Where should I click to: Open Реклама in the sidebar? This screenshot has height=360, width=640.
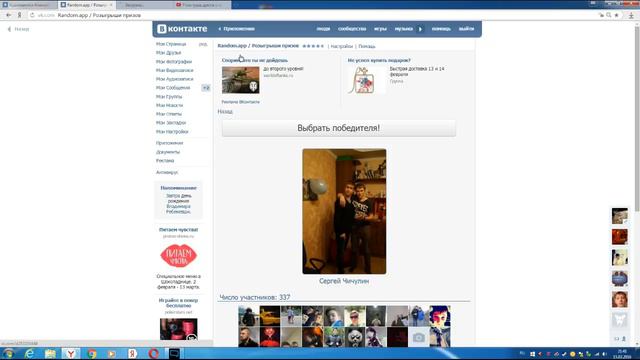tap(165, 160)
